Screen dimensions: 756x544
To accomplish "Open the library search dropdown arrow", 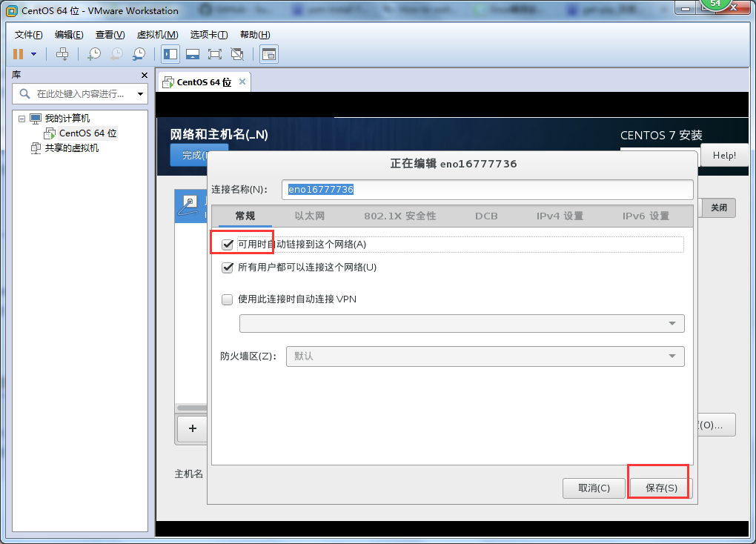I will pyautogui.click(x=140, y=93).
